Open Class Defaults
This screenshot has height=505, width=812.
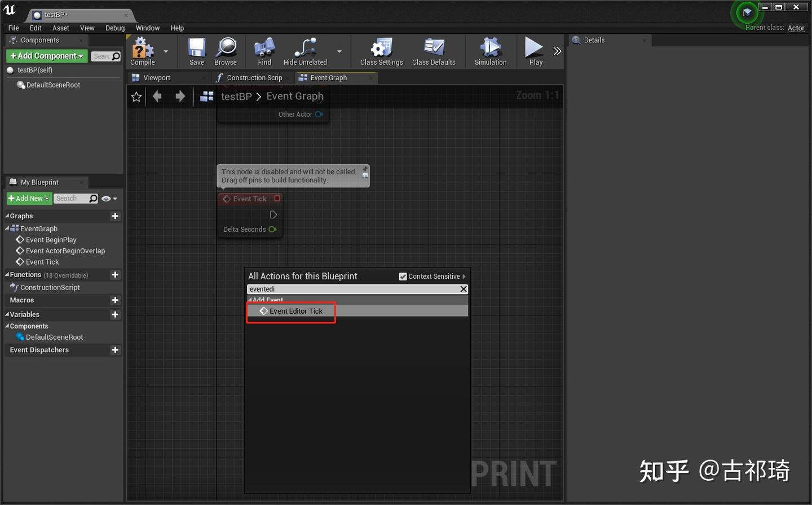[x=434, y=51]
